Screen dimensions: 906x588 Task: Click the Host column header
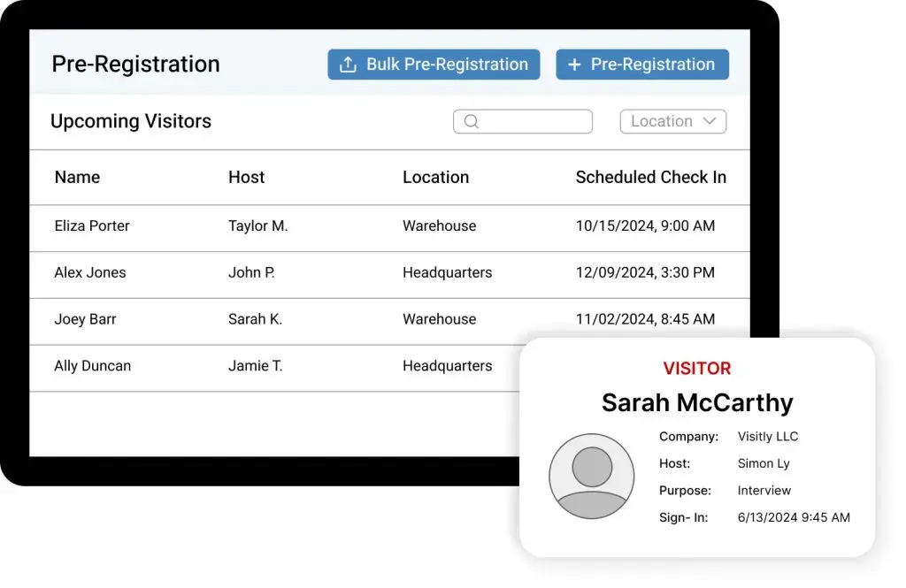click(x=246, y=178)
